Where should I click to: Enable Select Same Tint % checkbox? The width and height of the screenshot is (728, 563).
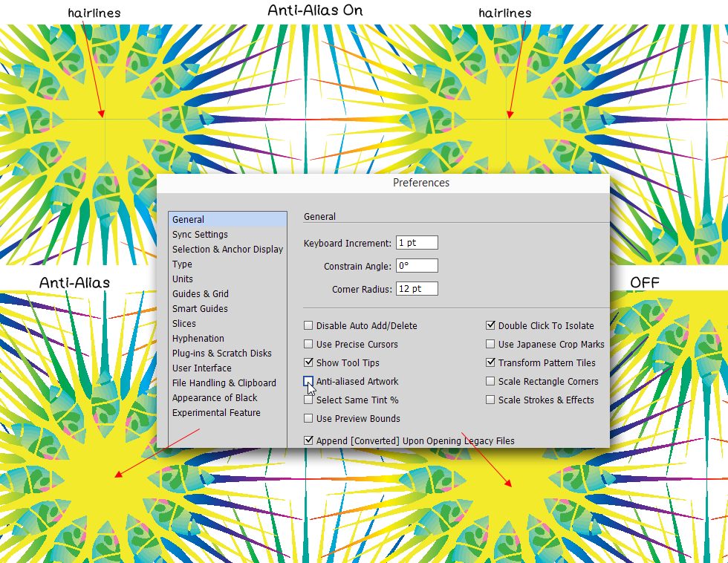[x=308, y=400]
